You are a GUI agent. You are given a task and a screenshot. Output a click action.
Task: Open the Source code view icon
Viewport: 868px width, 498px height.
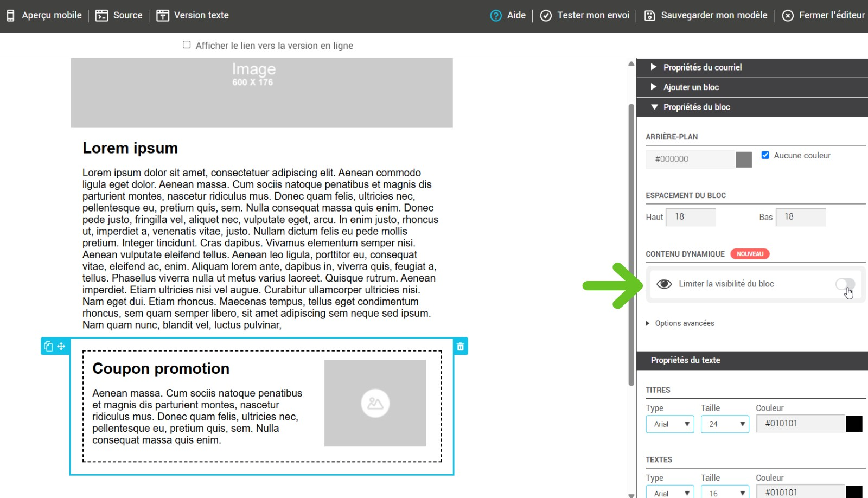(x=101, y=16)
